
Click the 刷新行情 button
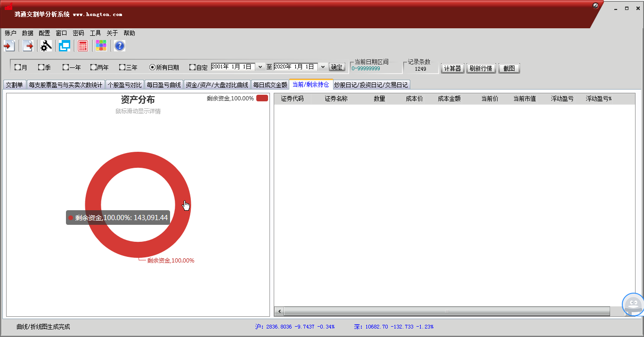click(x=481, y=68)
